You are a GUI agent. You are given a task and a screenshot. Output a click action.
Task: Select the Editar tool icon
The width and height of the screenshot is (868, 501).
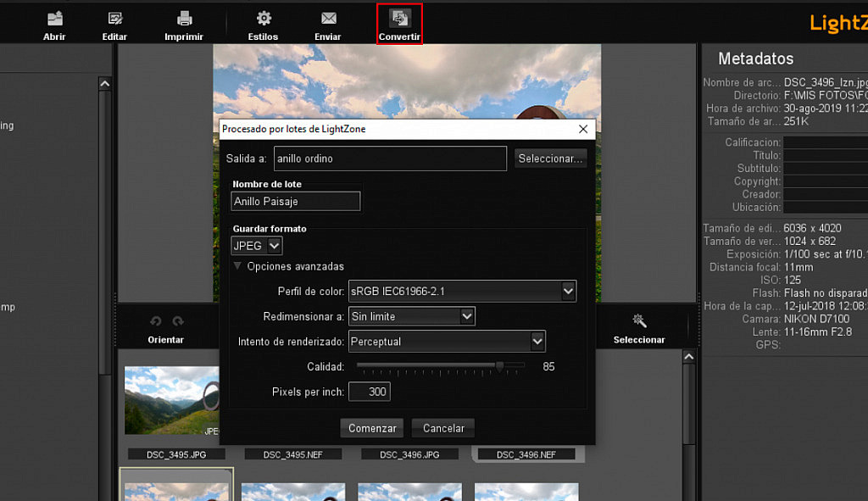click(114, 19)
